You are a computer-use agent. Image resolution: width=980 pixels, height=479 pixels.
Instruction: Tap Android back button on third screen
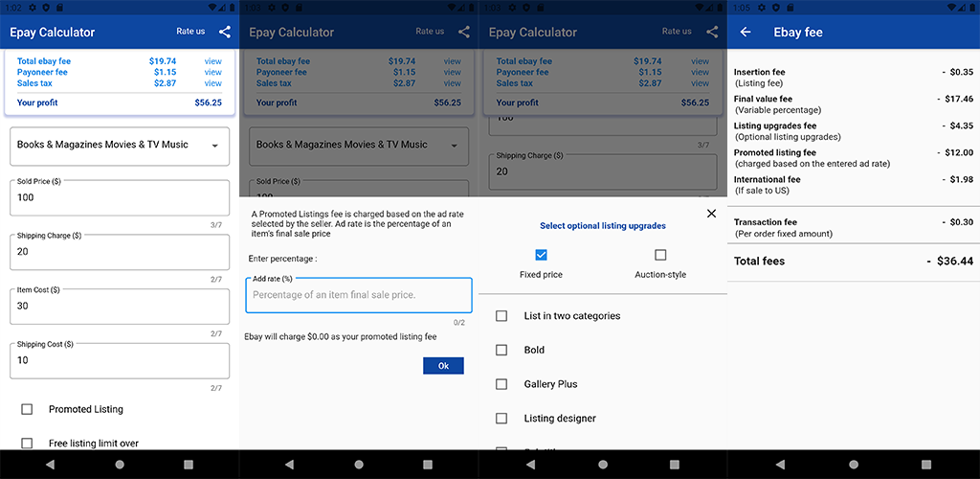click(530, 465)
